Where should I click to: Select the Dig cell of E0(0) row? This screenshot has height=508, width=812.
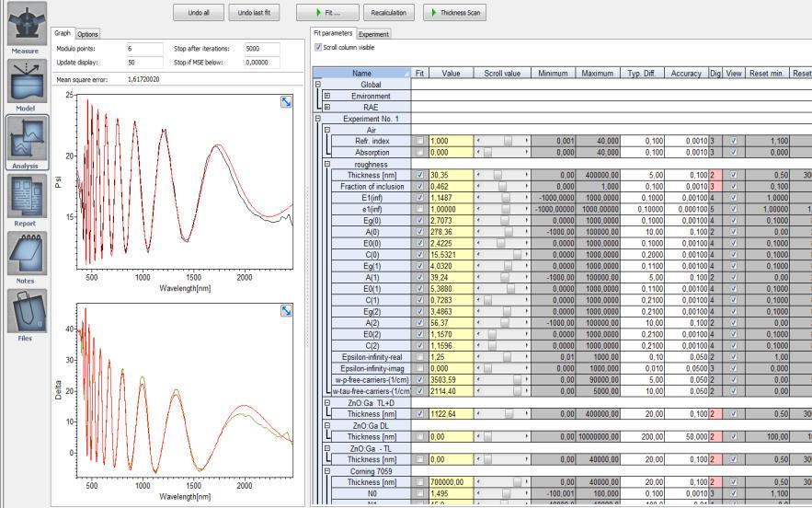[715, 244]
